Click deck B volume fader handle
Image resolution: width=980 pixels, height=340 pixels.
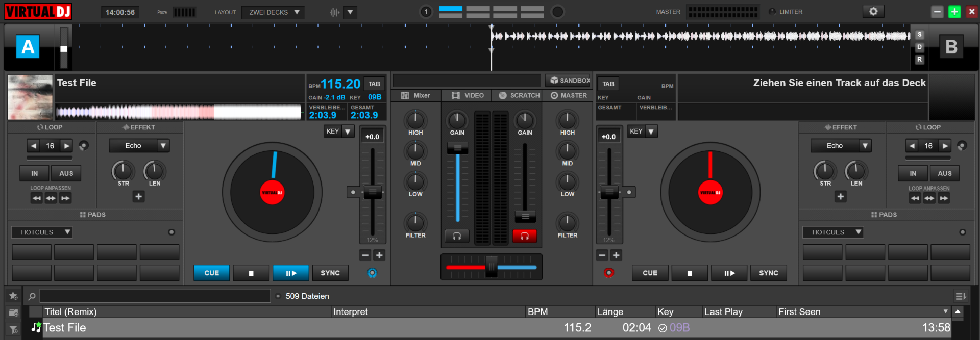525,216
